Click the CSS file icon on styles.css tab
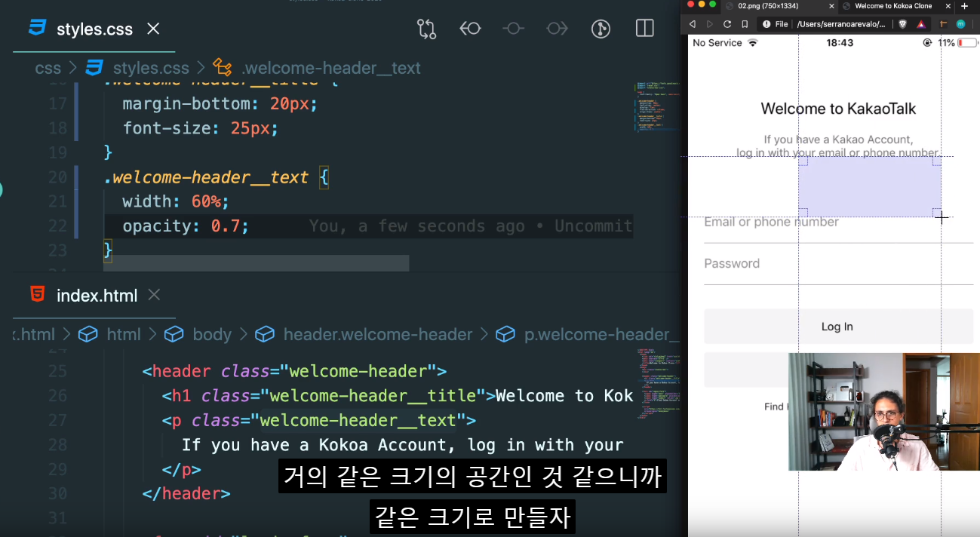This screenshot has width=980, height=537. [x=37, y=29]
